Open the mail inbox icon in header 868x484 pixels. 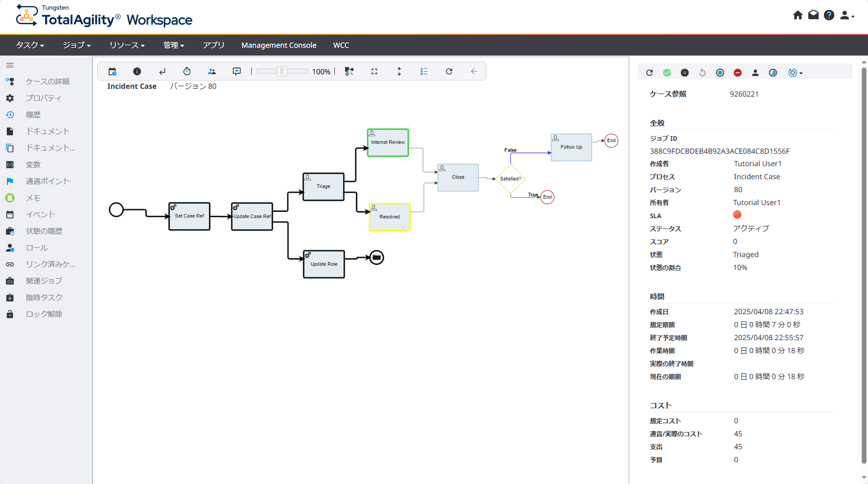click(x=813, y=15)
